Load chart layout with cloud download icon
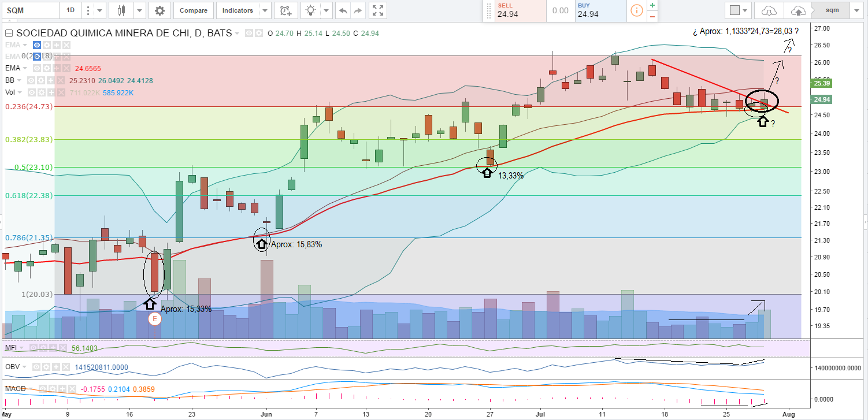868x420 pixels. point(769,10)
